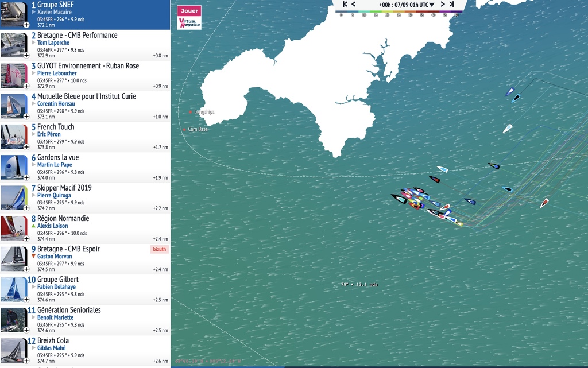
Task: Click the pink Jouer button
Action: tap(189, 11)
